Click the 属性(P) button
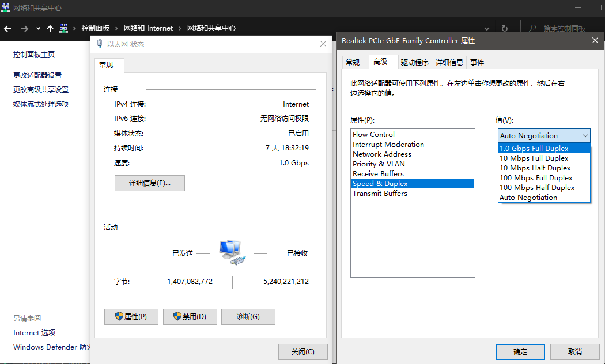605x364 pixels. (x=131, y=317)
